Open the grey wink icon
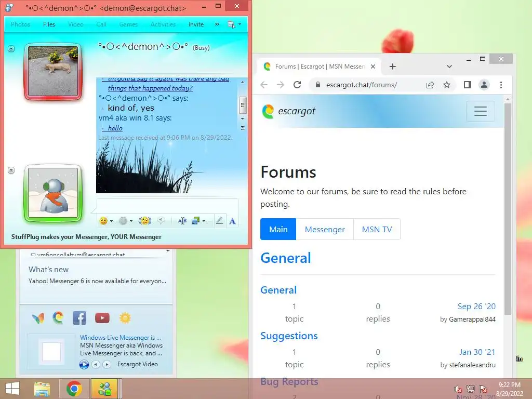 pyautogui.click(x=123, y=221)
